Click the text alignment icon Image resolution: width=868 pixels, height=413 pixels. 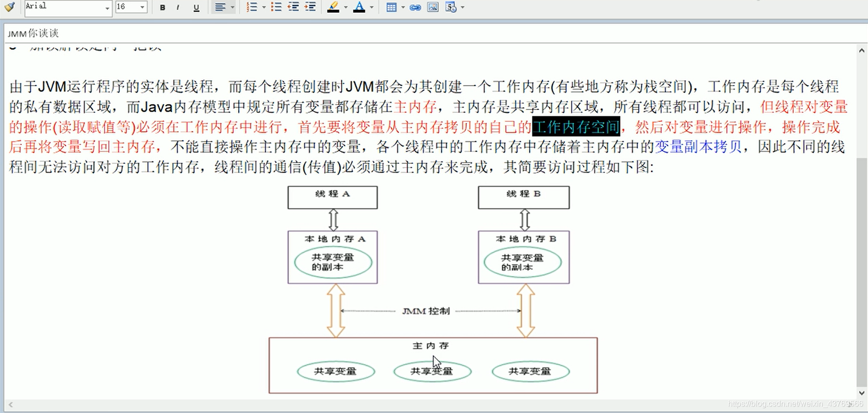[220, 7]
